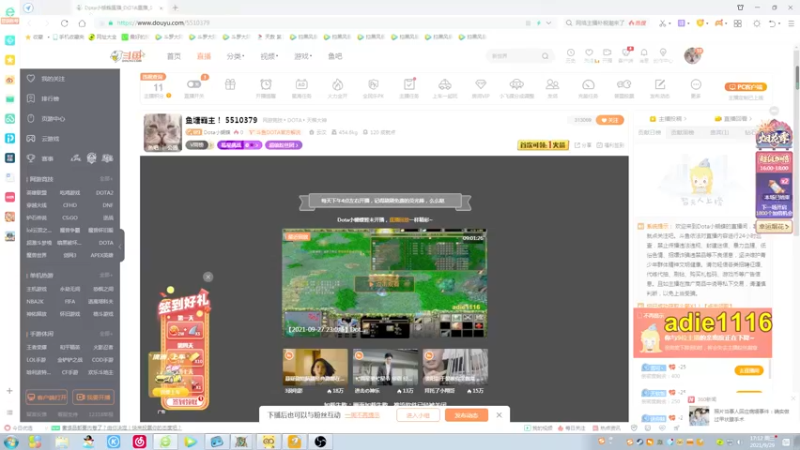Click the 一周不再提示 link

[362, 415]
